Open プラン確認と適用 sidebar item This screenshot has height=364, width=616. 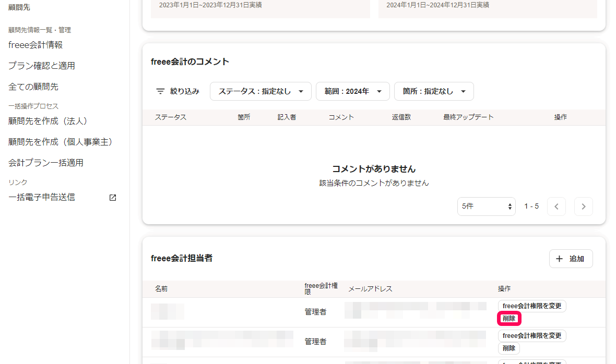click(x=42, y=66)
